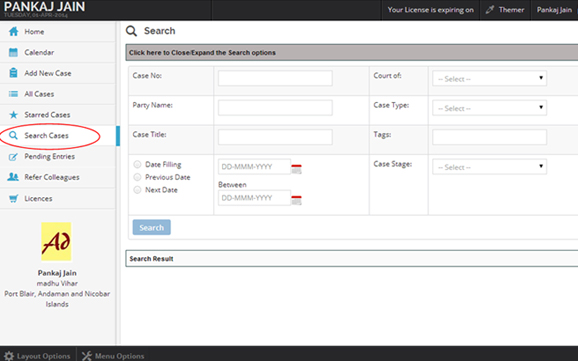Image resolution: width=578 pixels, height=361 pixels.
Task: Click the All Cases list icon
Action: click(x=13, y=94)
